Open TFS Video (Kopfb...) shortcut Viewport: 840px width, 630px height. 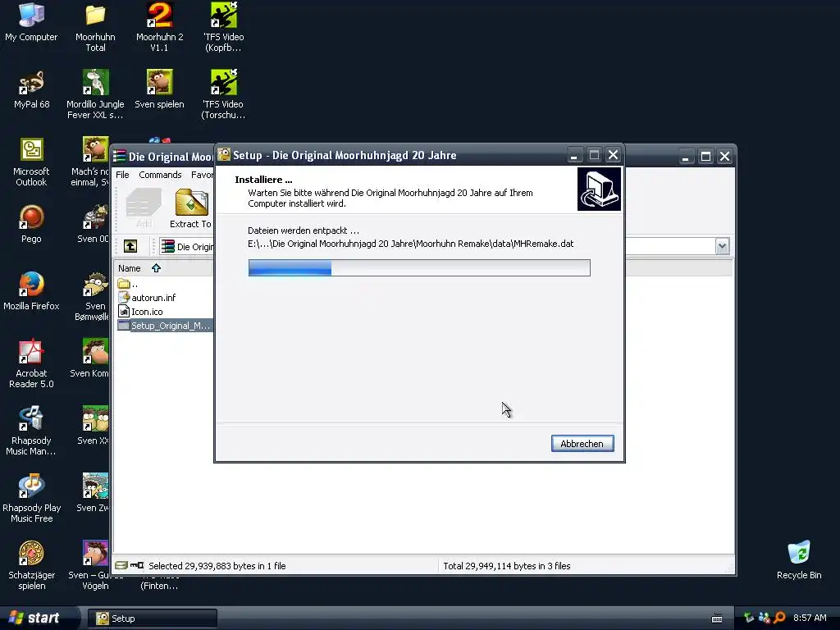(x=223, y=28)
